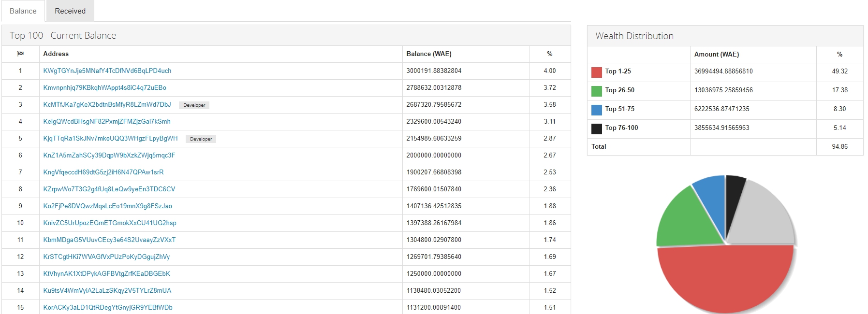Click the red slice of the pie chart
Screen dimensions: 868x314
tap(725, 280)
